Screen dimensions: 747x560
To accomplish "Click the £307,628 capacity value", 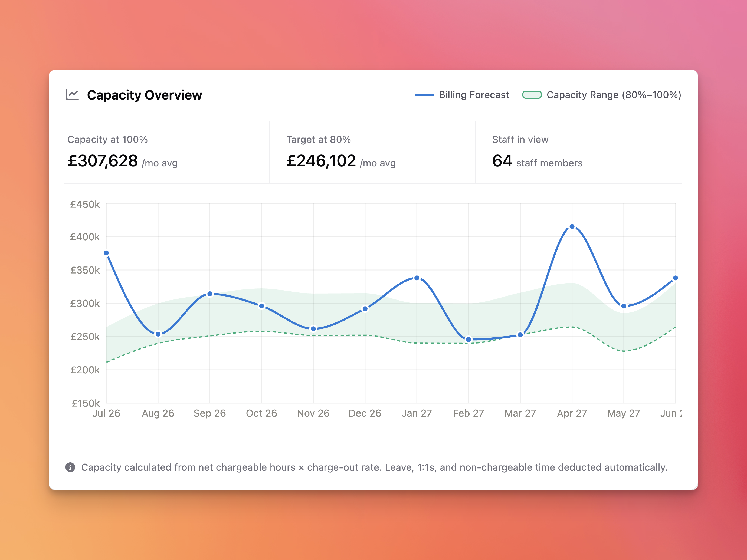I will click(x=103, y=161).
